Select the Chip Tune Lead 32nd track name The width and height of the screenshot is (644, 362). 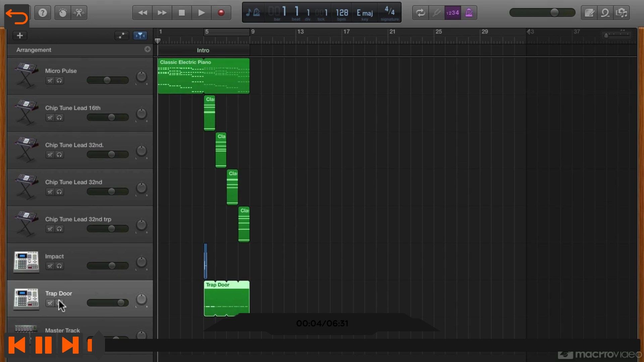[x=74, y=182]
